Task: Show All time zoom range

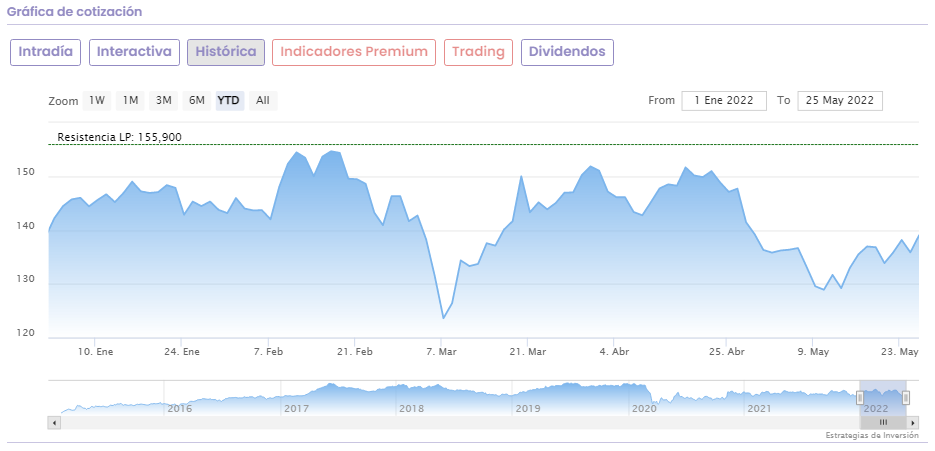Action: coord(262,100)
